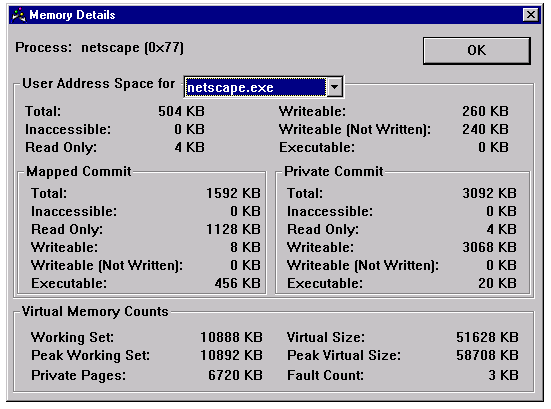
Task: Click the Memory Details title bar
Action: [x=275, y=15]
